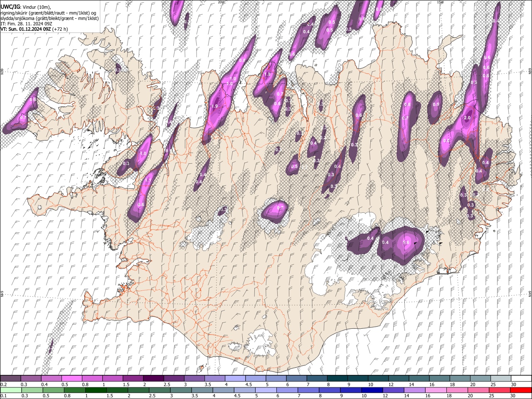The image size is (532, 399).
Task: Click the 'slydda/snjókoma' legend description line
Action: tap(49, 18)
